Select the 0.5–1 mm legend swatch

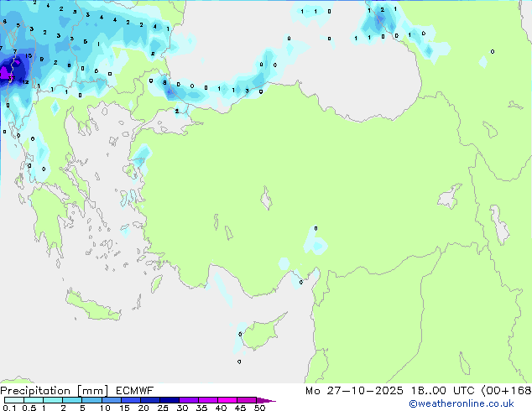pos(34,400)
